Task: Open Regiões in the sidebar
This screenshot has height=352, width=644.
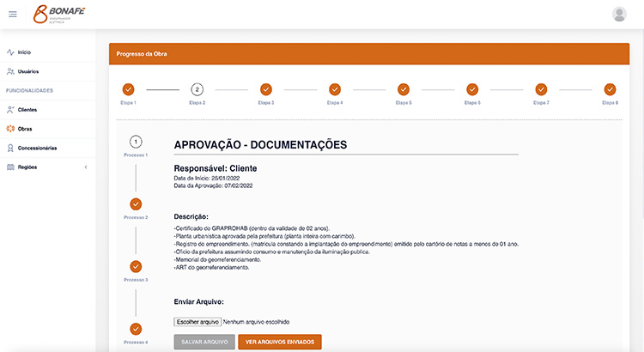Action: (27, 167)
